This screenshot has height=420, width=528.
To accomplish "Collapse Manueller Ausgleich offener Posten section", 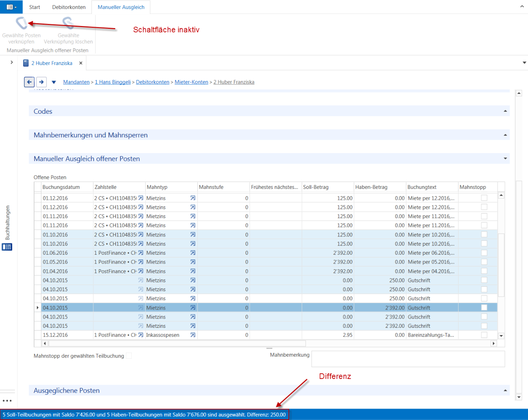I will pyautogui.click(x=505, y=158).
